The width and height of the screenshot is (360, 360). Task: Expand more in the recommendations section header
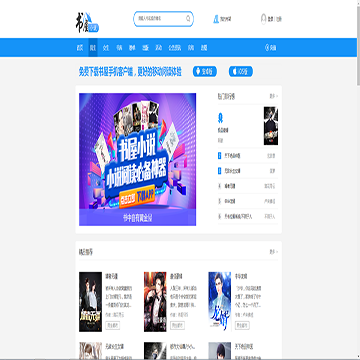point(274,252)
